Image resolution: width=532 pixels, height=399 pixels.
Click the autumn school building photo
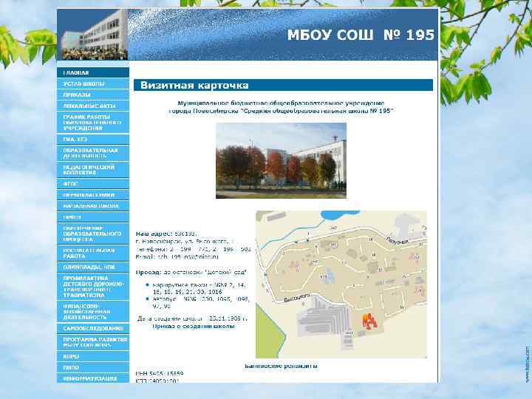tap(281, 160)
